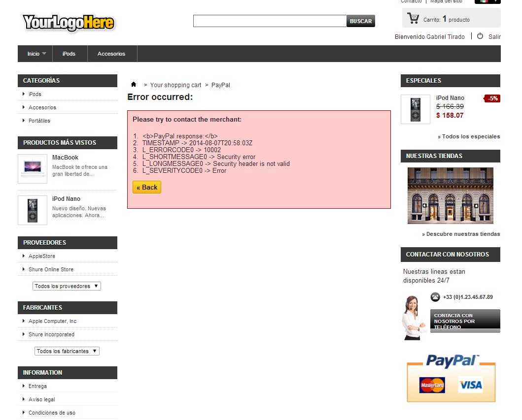Open the iPods menu tab

coord(69,54)
